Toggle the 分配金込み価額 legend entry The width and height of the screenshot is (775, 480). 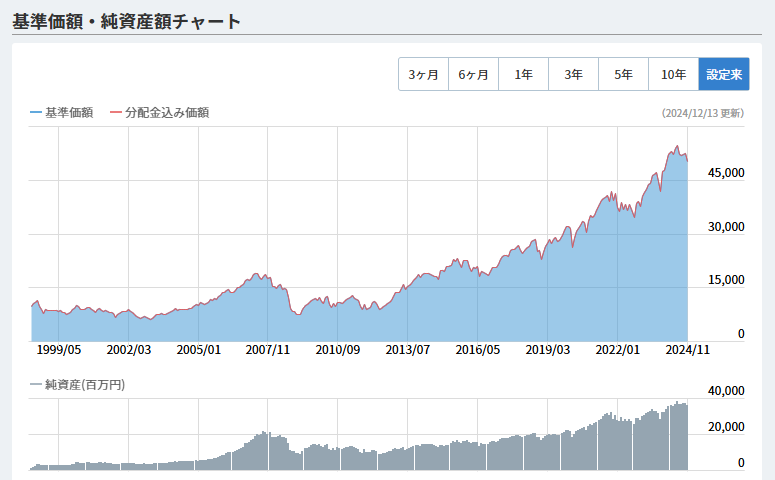159,113
